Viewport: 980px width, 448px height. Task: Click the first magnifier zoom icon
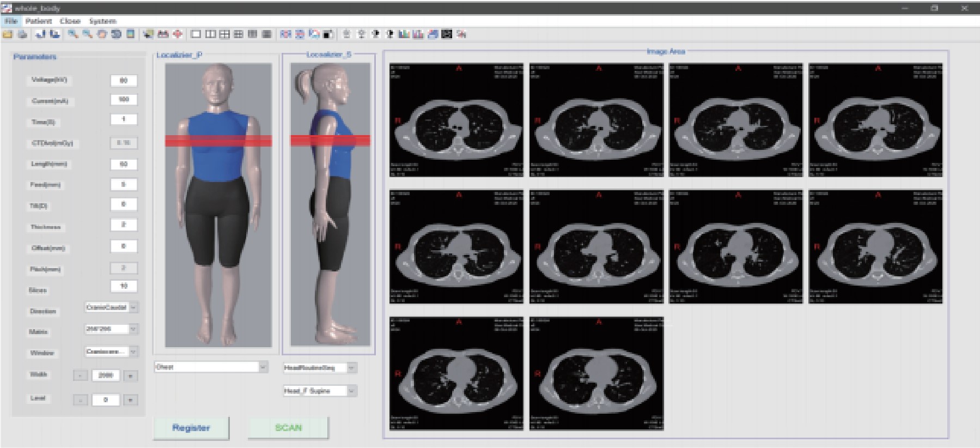72,34
